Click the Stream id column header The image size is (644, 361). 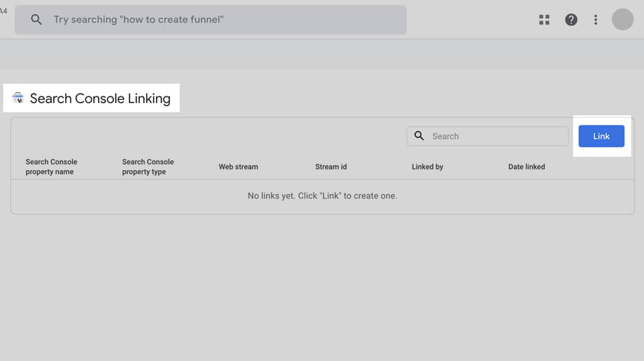[x=331, y=167]
